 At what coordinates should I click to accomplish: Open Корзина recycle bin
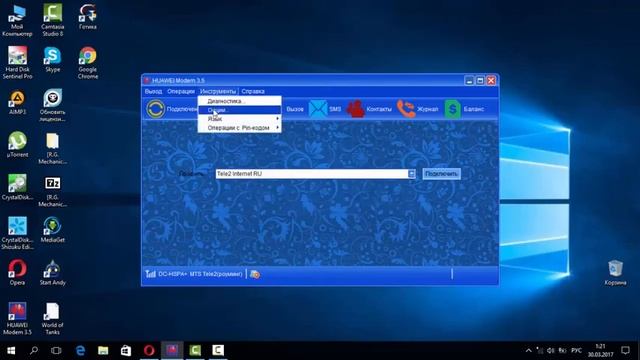(615, 273)
